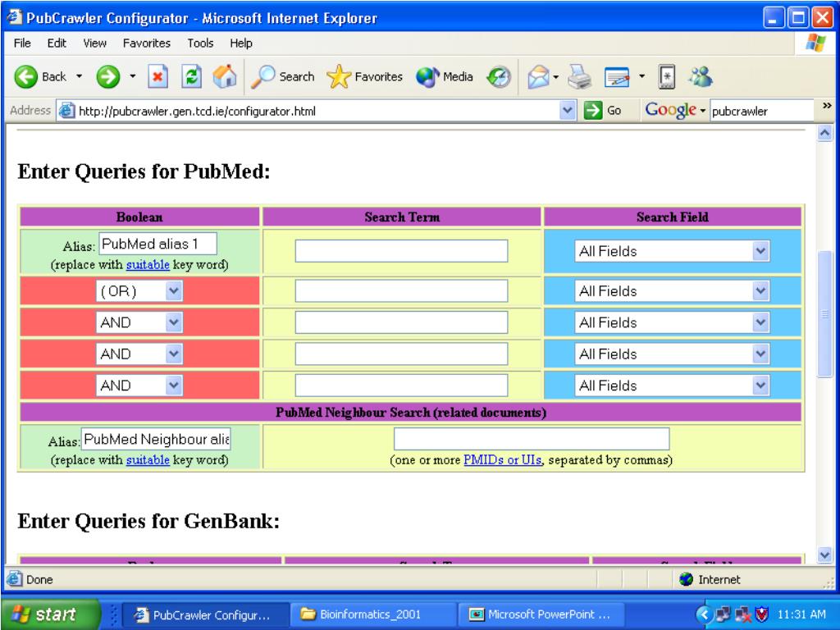This screenshot has width=840, height=630.
Task: Open the History clock icon
Action: pyautogui.click(x=499, y=77)
